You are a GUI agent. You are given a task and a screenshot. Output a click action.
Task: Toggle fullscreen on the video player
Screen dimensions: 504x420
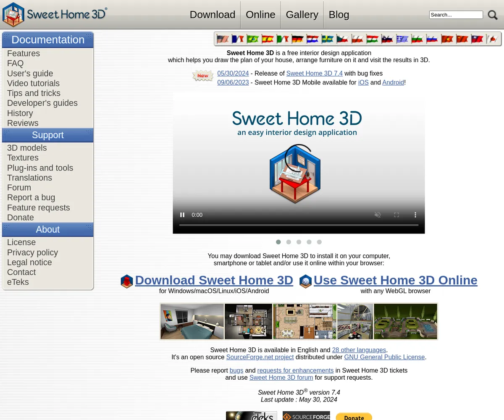coord(396,215)
